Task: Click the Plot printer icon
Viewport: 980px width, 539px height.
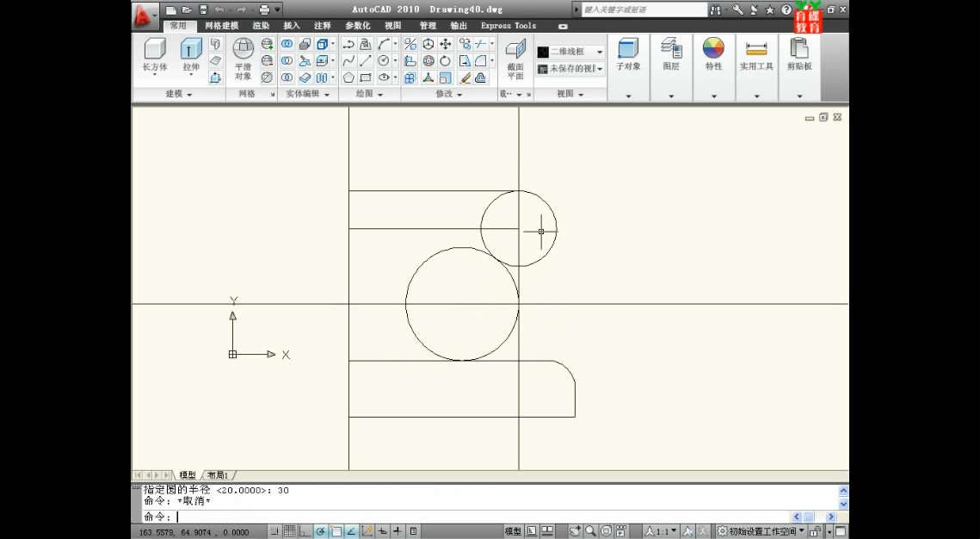Action: 264,9
